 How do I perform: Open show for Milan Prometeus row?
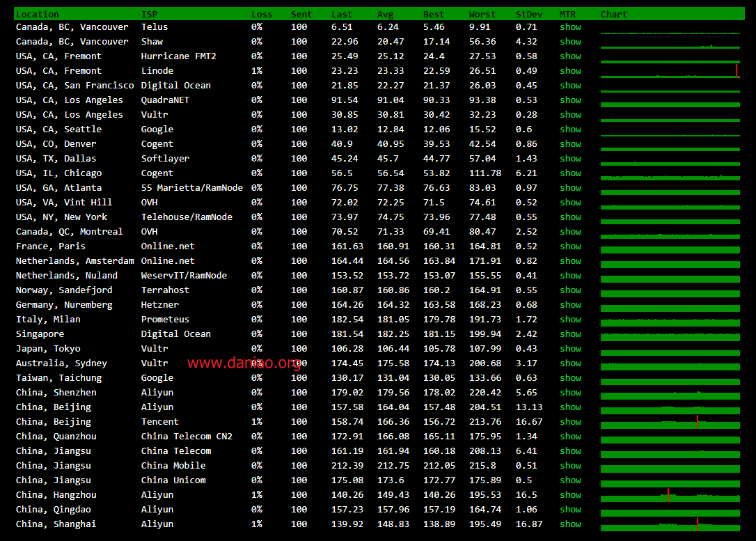coord(570,319)
